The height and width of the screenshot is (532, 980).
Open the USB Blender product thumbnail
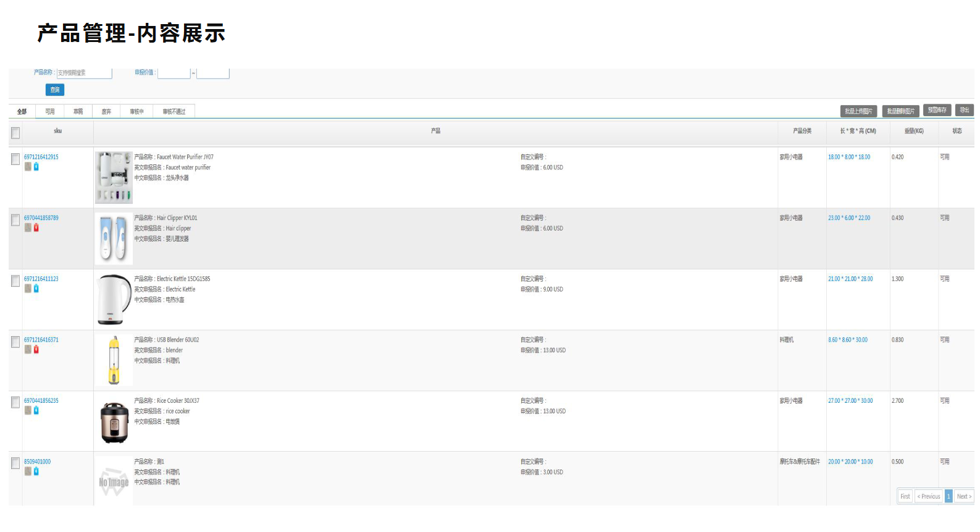(x=114, y=360)
